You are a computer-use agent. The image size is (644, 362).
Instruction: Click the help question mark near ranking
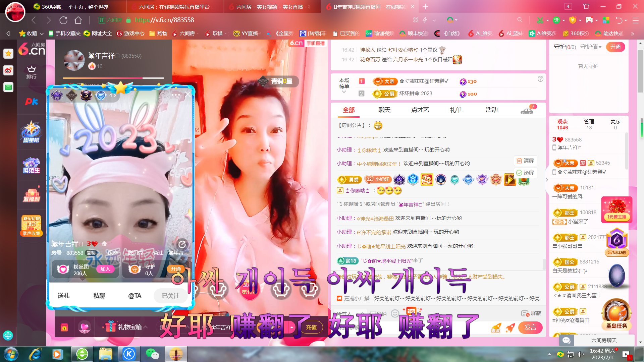[540, 79]
